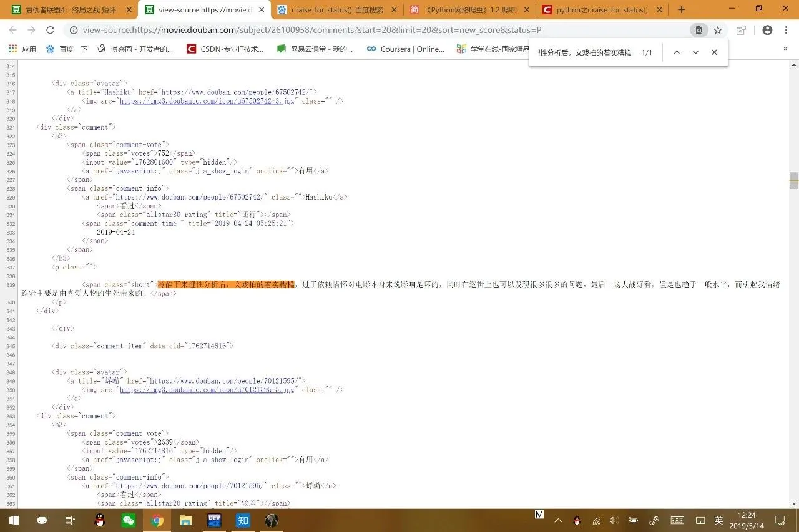Open the Chrome profile avatar
799x532 pixels.
click(x=768, y=30)
